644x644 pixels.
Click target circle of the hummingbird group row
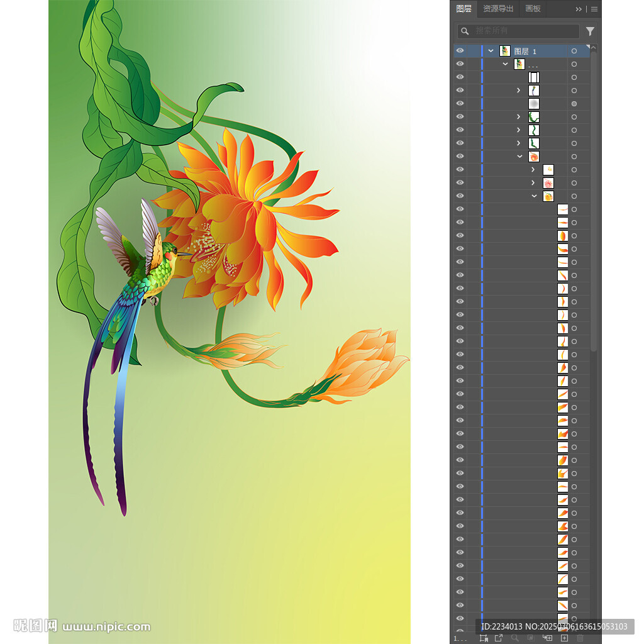(x=574, y=91)
